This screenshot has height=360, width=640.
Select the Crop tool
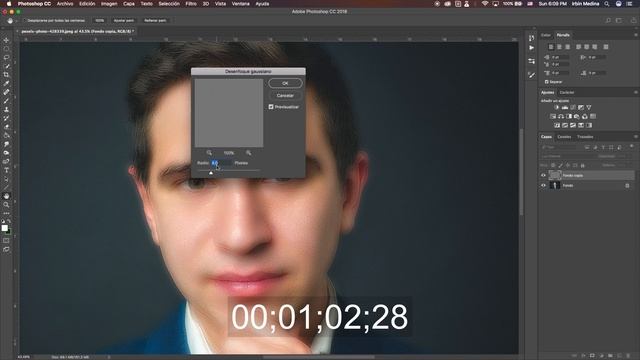pos(6,75)
